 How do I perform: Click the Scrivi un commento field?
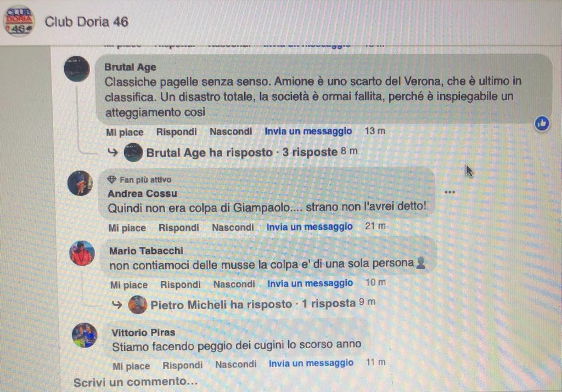point(136,382)
